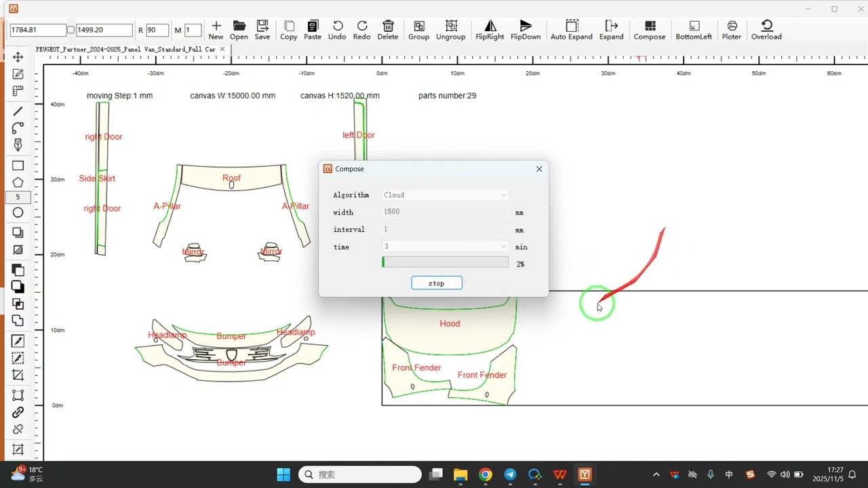Select the Pentagon polygon tool
Image resolution: width=868 pixels, height=488 pixels.
[x=18, y=182]
